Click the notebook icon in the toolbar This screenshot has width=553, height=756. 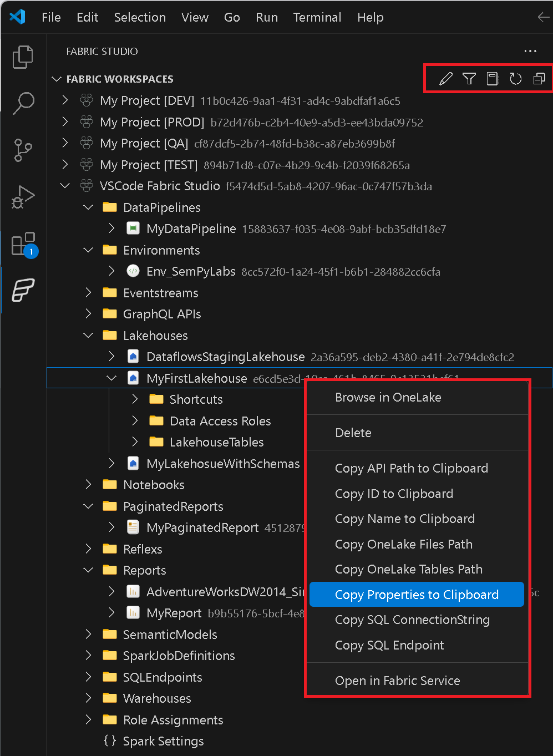[492, 79]
